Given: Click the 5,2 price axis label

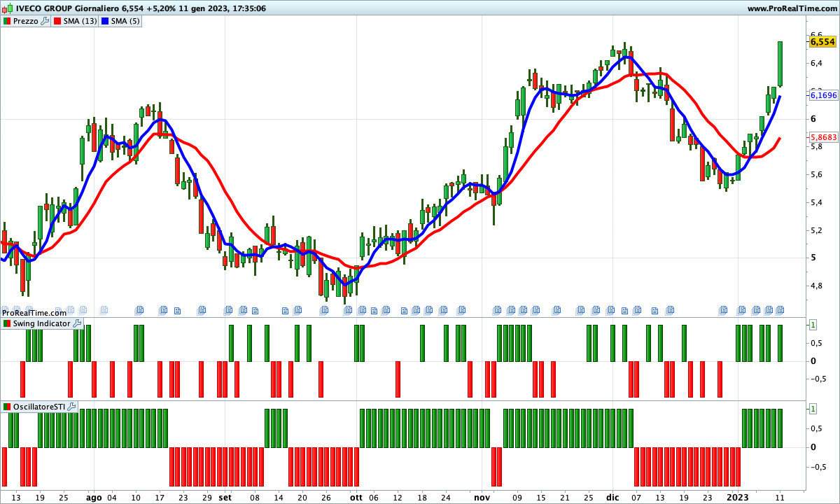Looking at the screenshot, I should pyautogui.click(x=816, y=230).
